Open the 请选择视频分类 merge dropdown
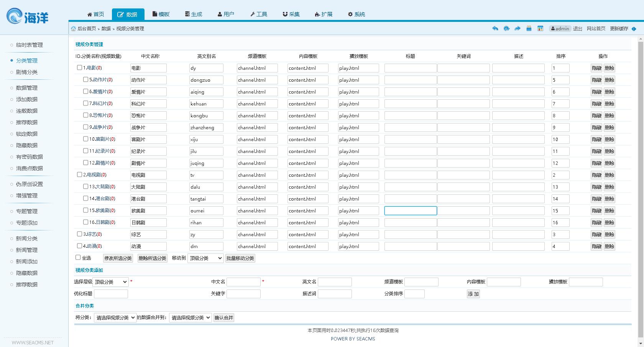Image resolution: width=644 pixels, height=347 pixels. pyautogui.click(x=115, y=317)
